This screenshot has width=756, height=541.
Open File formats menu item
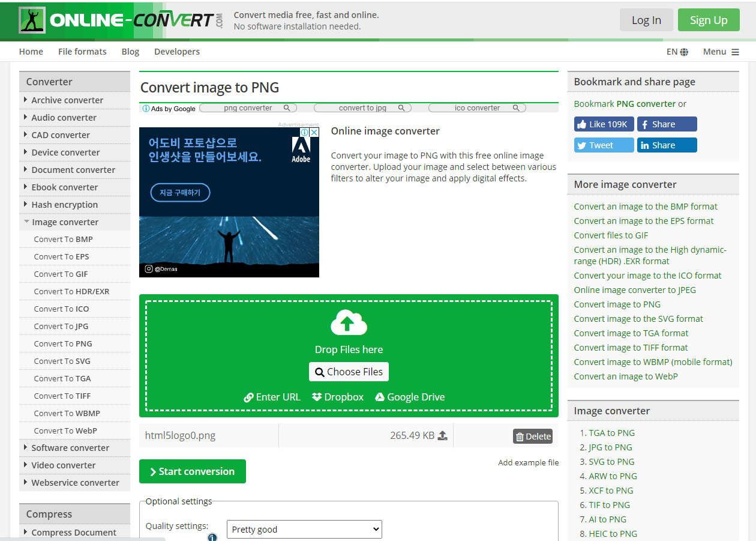pyautogui.click(x=82, y=52)
